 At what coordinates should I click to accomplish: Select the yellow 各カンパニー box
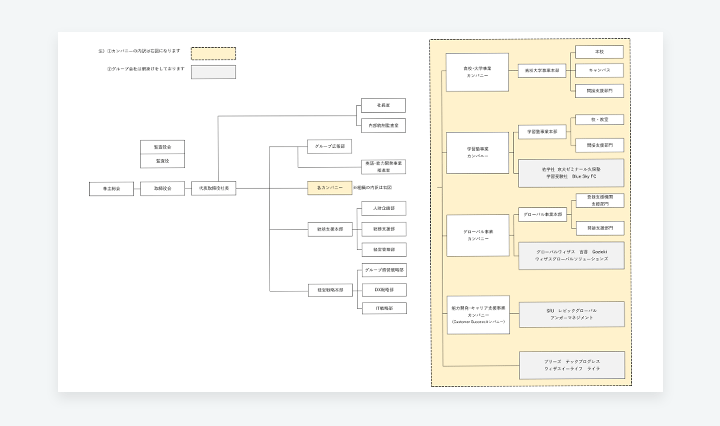(x=330, y=188)
